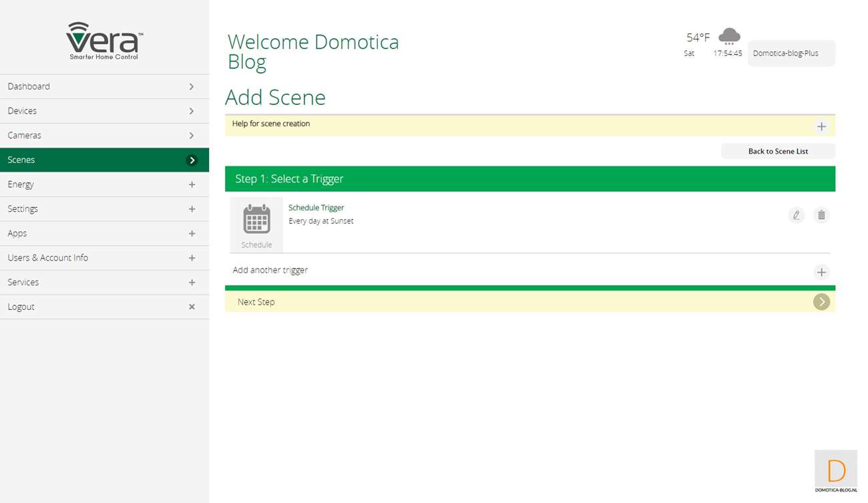This screenshot has height=503, width=868.
Task: Expand the Energy menu section
Action: click(x=192, y=184)
